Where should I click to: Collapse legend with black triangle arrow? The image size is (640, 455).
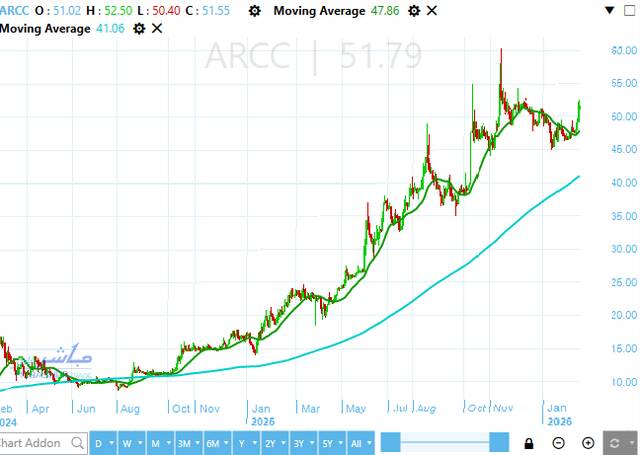tap(610, 10)
